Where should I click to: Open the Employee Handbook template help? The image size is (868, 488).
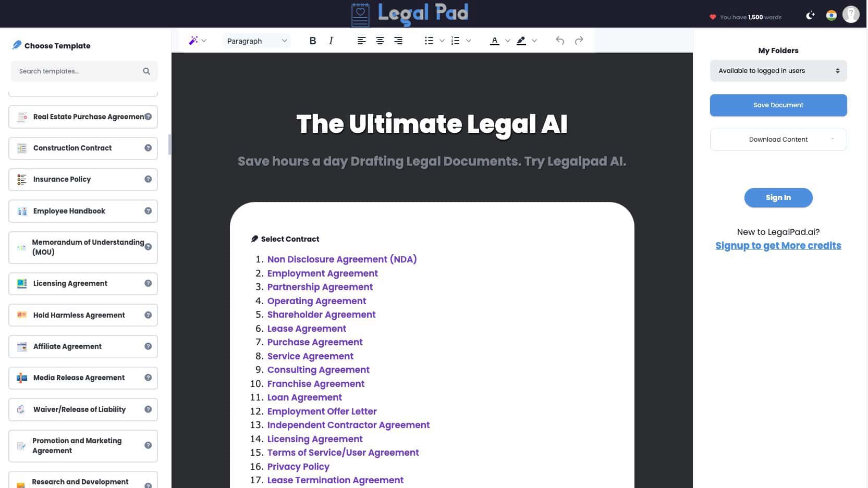pyautogui.click(x=148, y=211)
